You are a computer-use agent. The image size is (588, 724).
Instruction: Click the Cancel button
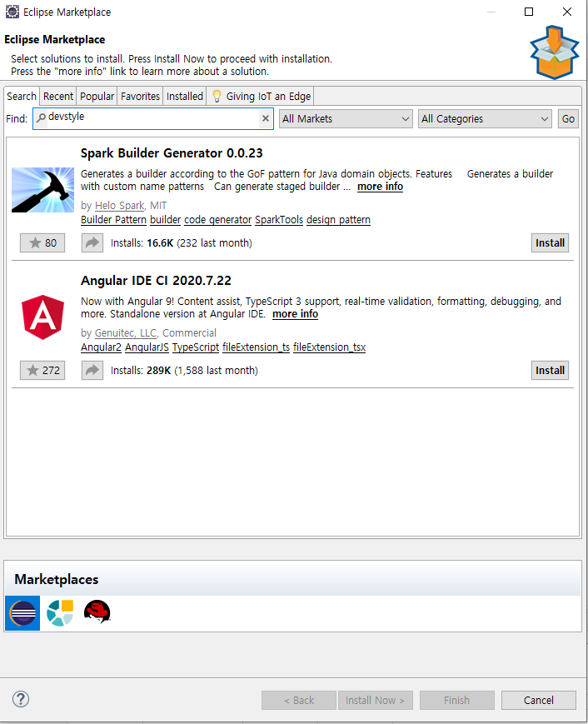pyautogui.click(x=539, y=700)
